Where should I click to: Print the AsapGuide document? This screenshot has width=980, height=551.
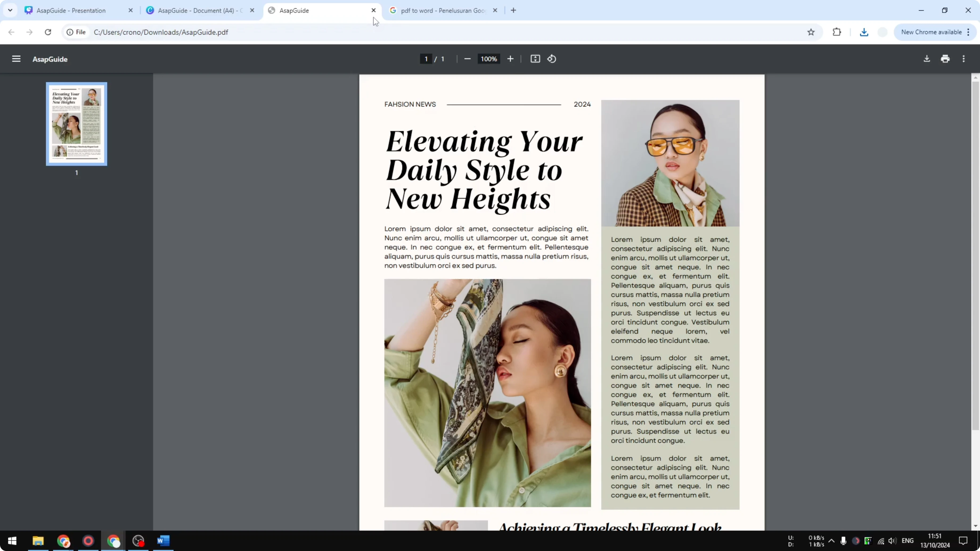[x=945, y=59]
